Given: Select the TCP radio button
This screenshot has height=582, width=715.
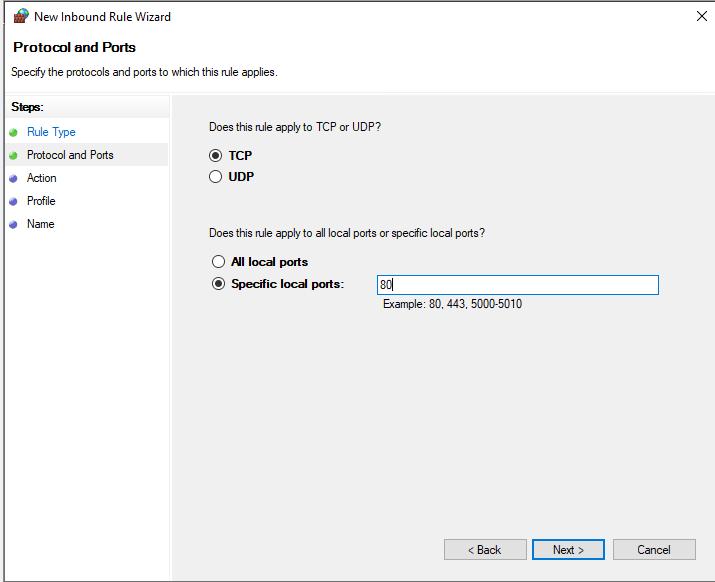Looking at the screenshot, I should pyautogui.click(x=216, y=156).
